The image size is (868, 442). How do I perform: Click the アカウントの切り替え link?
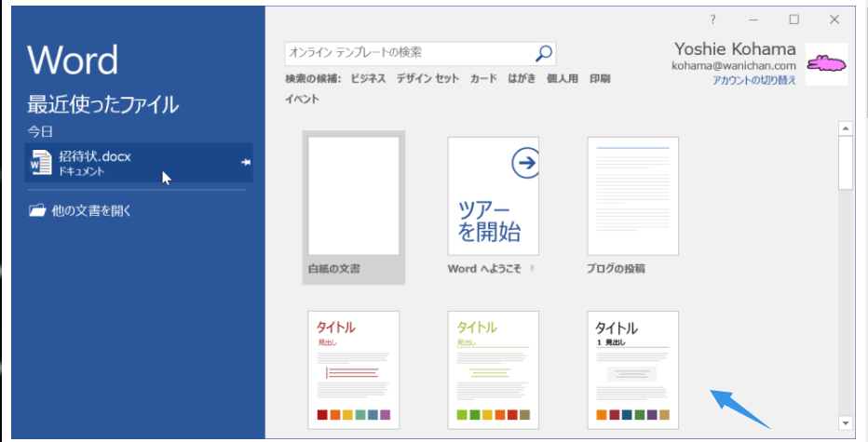(x=754, y=80)
